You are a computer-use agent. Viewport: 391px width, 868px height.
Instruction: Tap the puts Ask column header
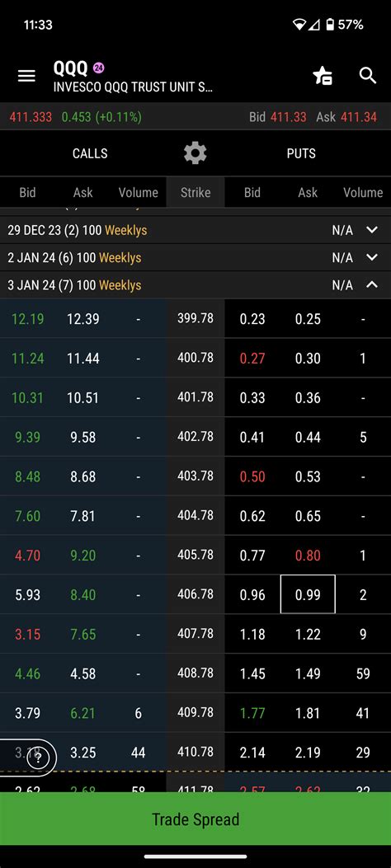point(308,193)
